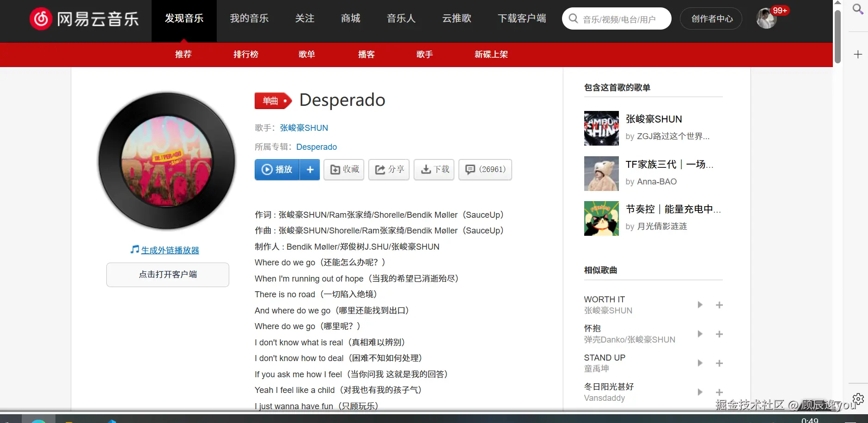Click 下载 download button

[434, 170]
